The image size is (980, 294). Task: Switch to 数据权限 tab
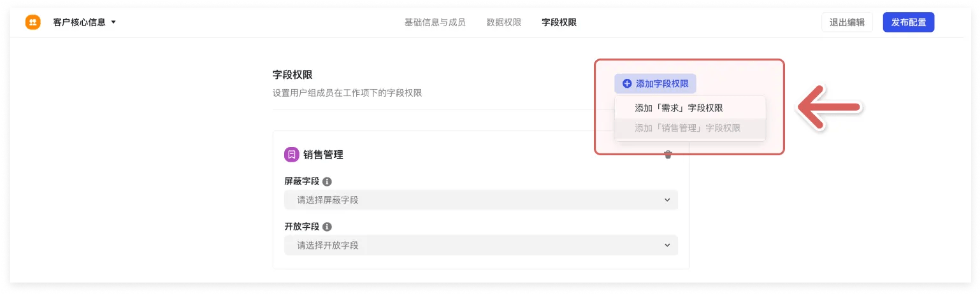pos(503,22)
